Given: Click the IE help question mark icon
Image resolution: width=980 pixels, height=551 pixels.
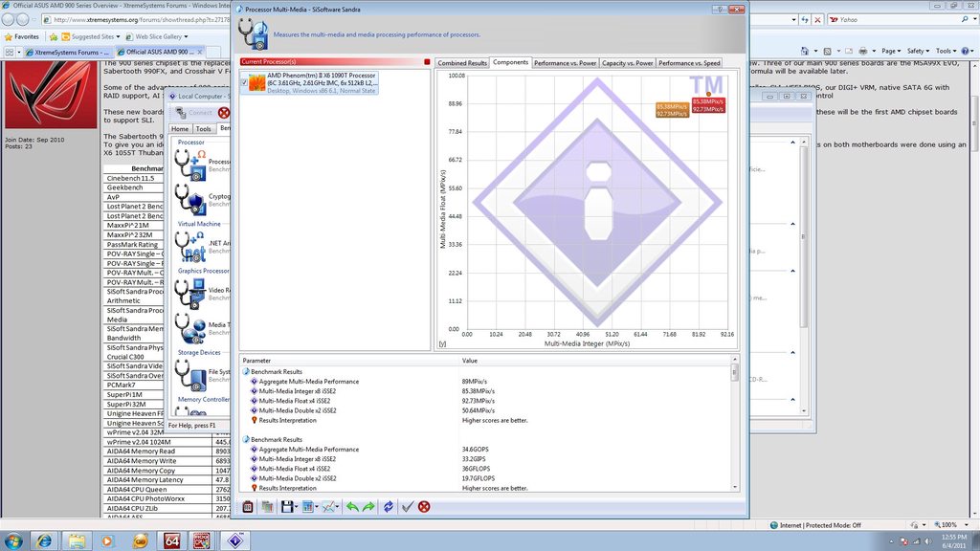Looking at the screenshot, I should pyautogui.click(x=966, y=52).
